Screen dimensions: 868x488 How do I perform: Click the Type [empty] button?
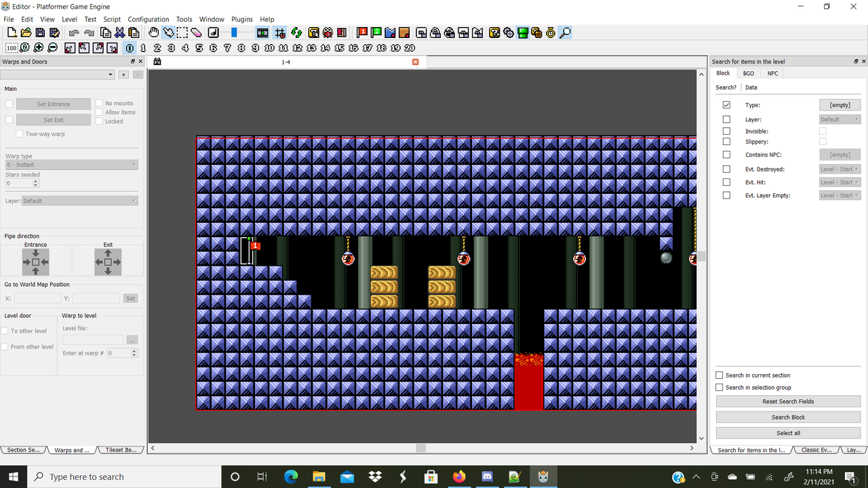pos(840,105)
